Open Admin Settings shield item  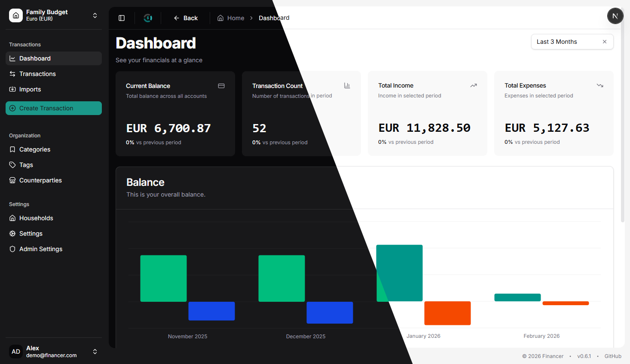12,249
